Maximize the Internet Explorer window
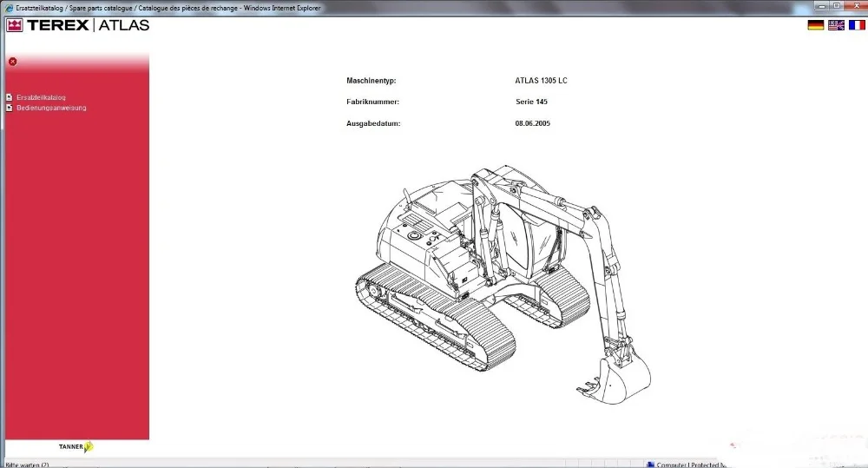Screen dimensions: 868x468 (x=837, y=6)
